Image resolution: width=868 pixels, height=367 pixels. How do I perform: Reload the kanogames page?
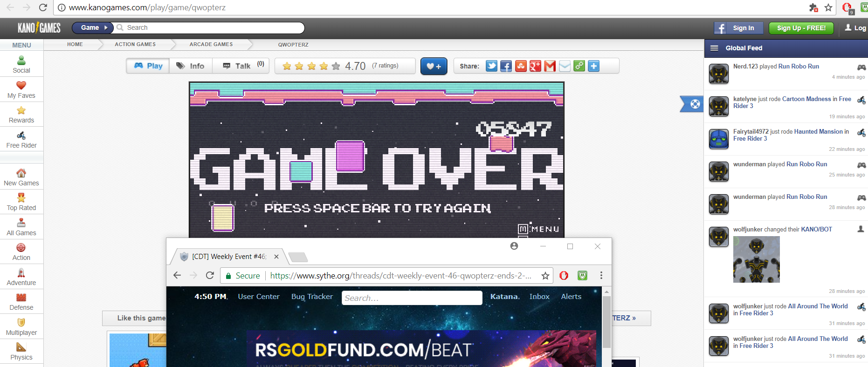click(43, 7)
